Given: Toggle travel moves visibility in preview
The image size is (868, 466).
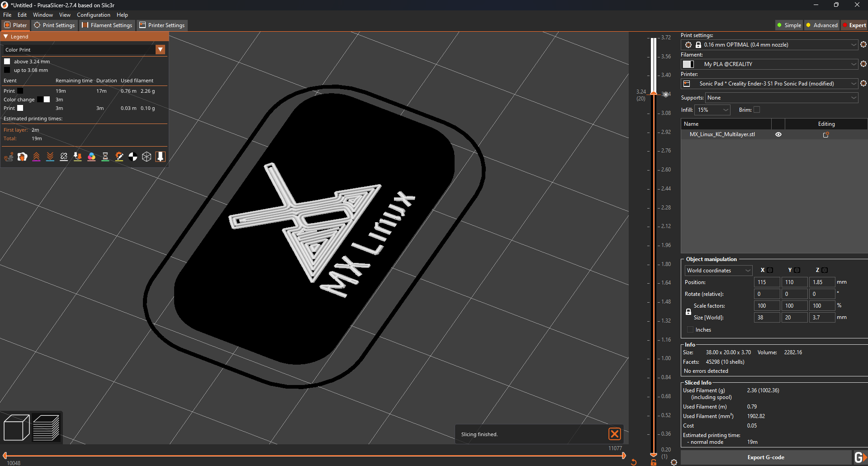Looking at the screenshot, I should (9, 157).
